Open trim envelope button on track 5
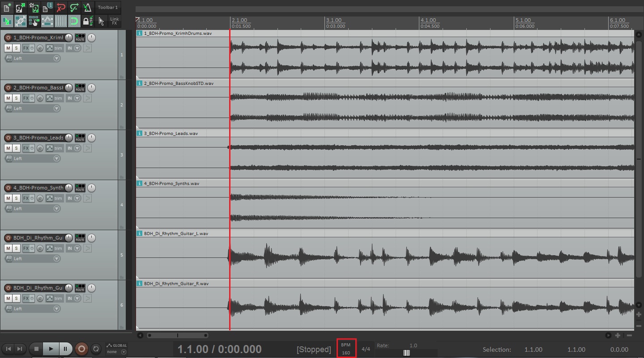 click(54, 248)
